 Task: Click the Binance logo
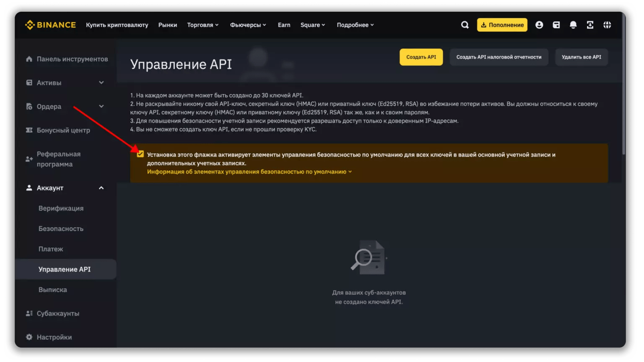pos(50,25)
